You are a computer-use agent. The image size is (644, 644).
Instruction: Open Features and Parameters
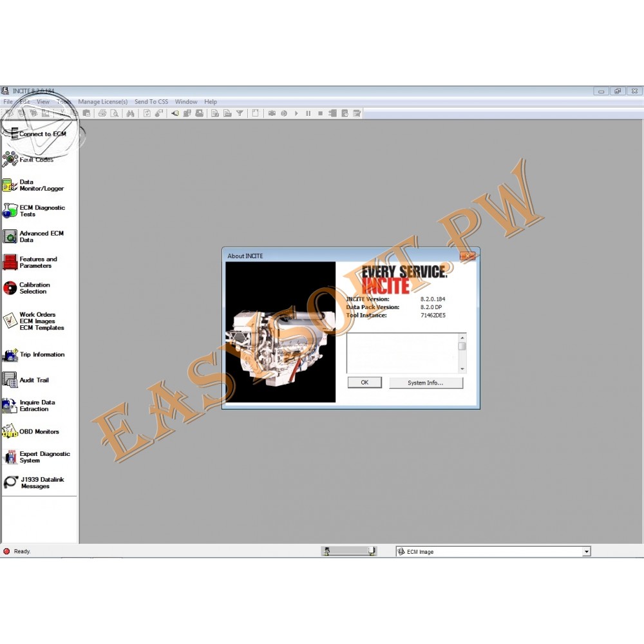tap(30, 263)
